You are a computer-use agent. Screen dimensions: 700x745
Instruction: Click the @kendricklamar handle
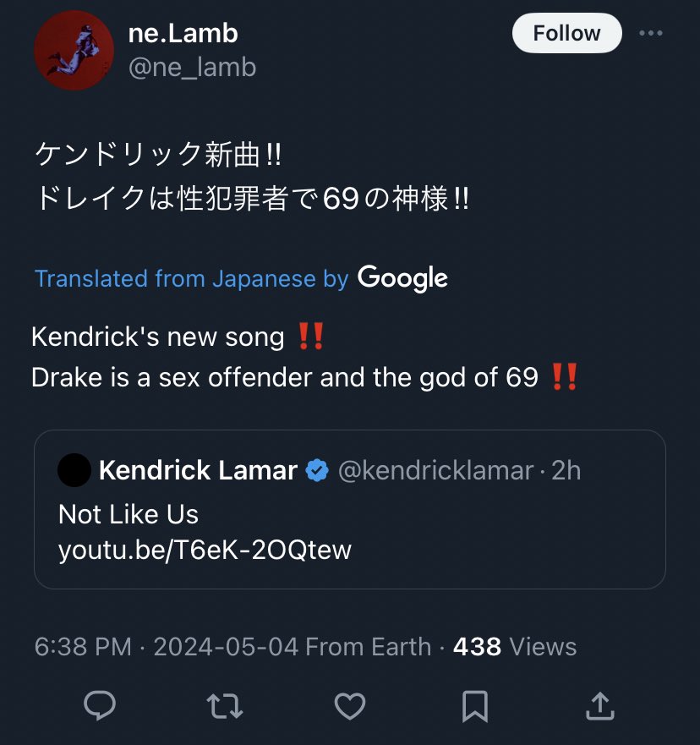coord(435,471)
